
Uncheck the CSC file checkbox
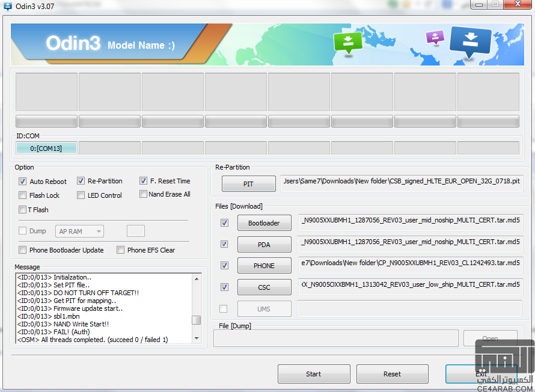click(x=224, y=287)
